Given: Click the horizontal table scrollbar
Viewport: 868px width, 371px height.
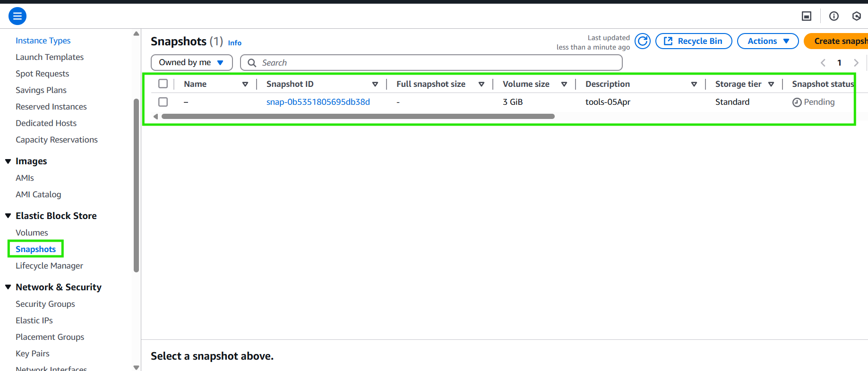Looking at the screenshot, I should pos(358,116).
